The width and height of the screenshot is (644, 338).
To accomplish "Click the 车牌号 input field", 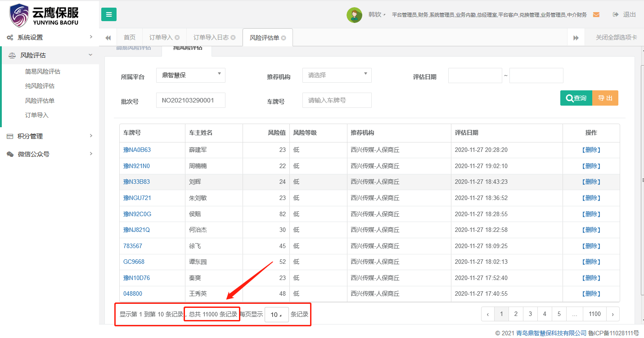I will coord(337,100).
